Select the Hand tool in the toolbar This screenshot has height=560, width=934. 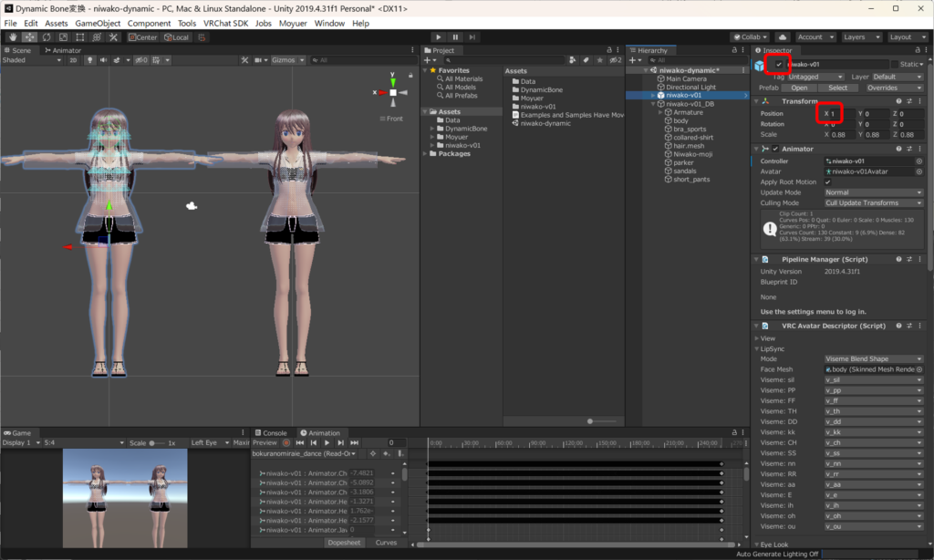[14, 37]
